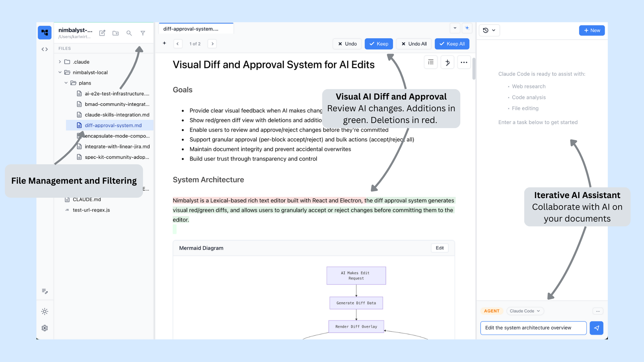Screen dimensions: 644x362
Task: Open file search magnifier icon
Action: click(129, 33)
